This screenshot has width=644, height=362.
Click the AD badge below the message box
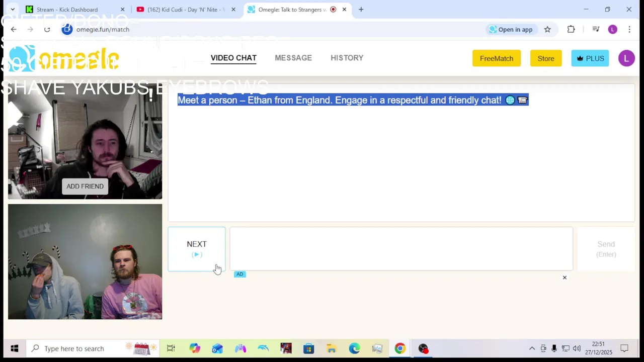click(239, 274)
